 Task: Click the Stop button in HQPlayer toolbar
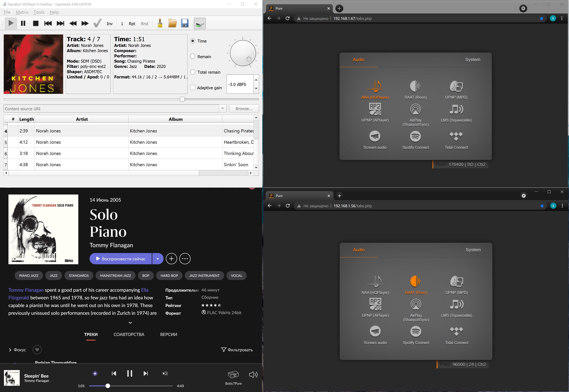(36, 24)
